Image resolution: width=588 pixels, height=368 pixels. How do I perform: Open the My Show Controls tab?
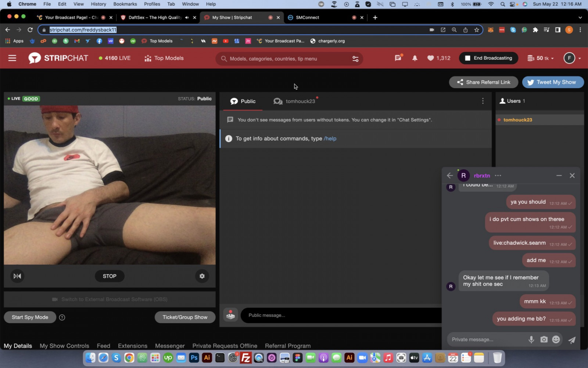(64, 346)
